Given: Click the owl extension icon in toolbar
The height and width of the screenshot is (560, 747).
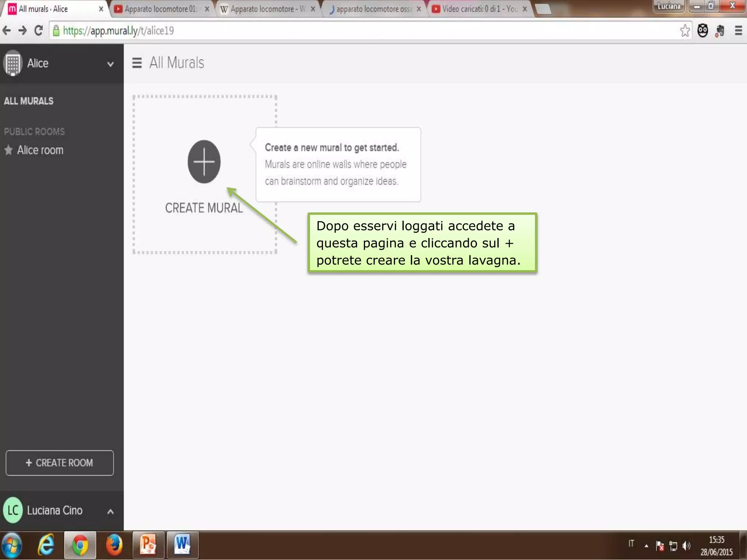Looking at the screenshot, I should 703,31.
